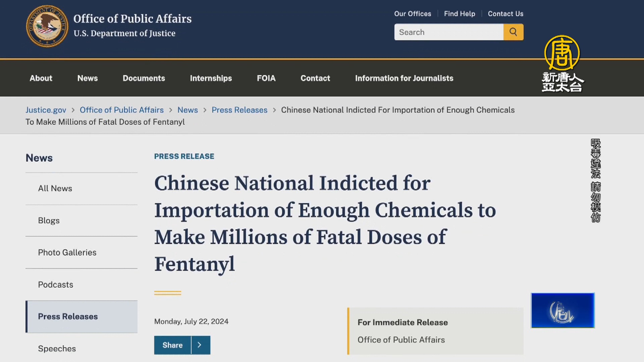Open the About menu item
Image resolution: width=644 pixels, height=362 pixels.
[41, 78]
